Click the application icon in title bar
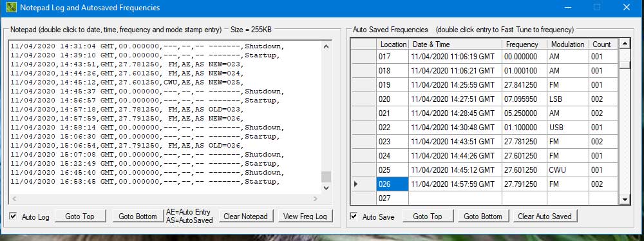 (12, 7)
